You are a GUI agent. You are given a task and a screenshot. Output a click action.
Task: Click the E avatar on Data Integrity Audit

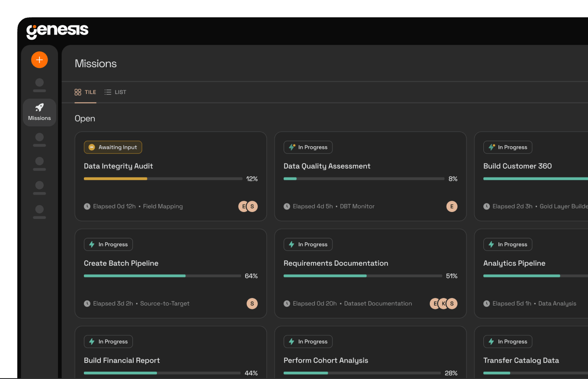(x=243, y=206)
